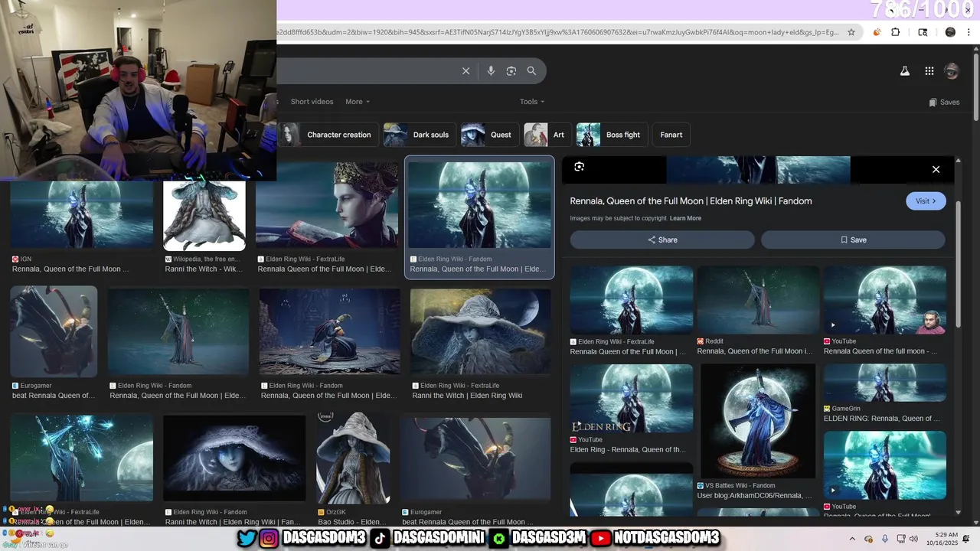The height and width of the screenshot is (551, 980).
Task: Click 'User blog:ArkhamDC06/Rennala' caption
Action: pyautogui.click(x=755, y=496)
